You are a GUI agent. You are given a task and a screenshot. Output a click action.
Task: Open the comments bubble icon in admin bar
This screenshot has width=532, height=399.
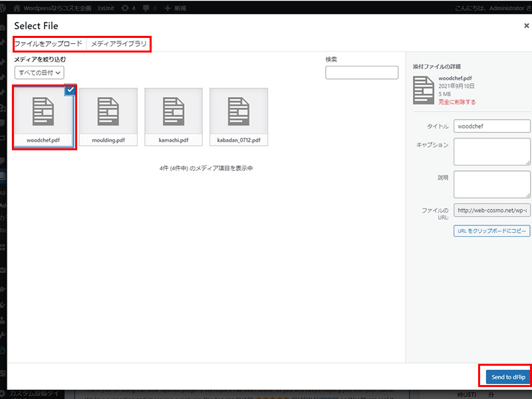146,8
